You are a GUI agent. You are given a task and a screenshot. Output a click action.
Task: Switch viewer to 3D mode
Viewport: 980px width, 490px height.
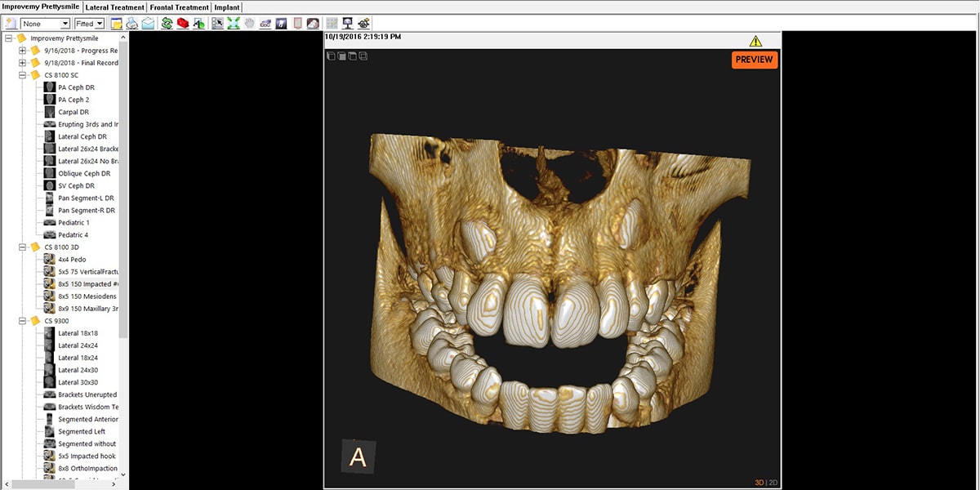759,483
